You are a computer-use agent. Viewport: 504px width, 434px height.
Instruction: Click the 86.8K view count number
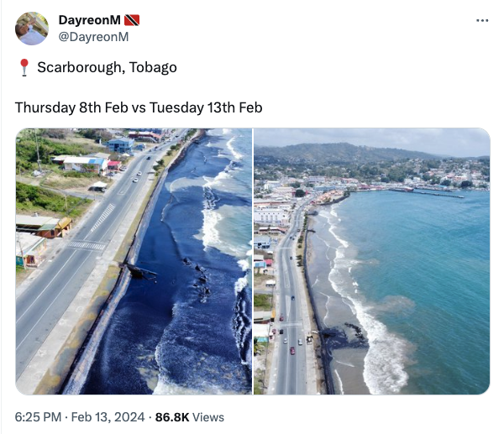(x=172, y=417)
